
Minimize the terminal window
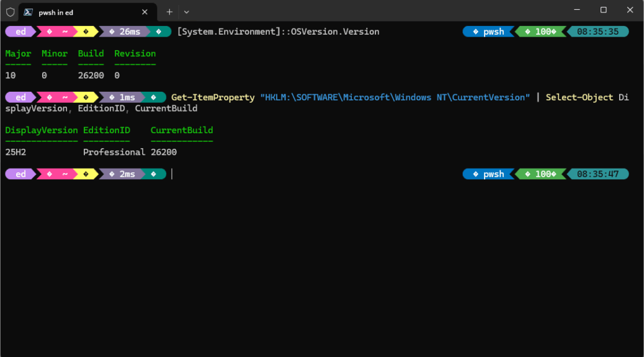[574, 11]
